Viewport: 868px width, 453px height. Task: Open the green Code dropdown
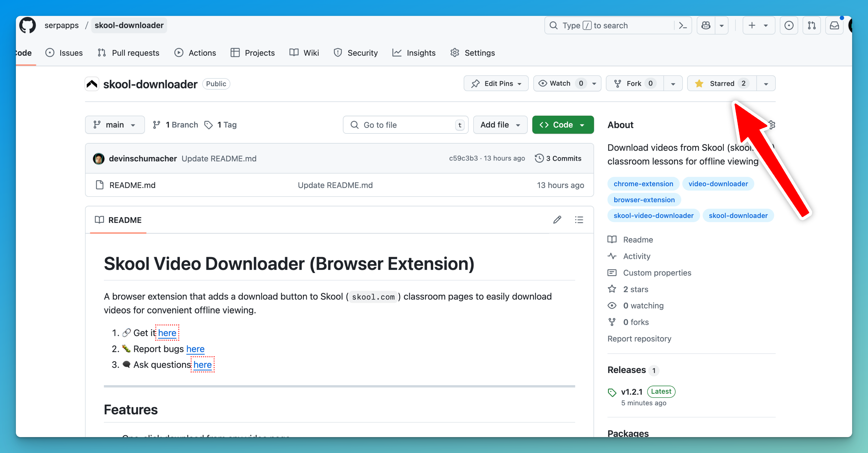pos(563,125)
